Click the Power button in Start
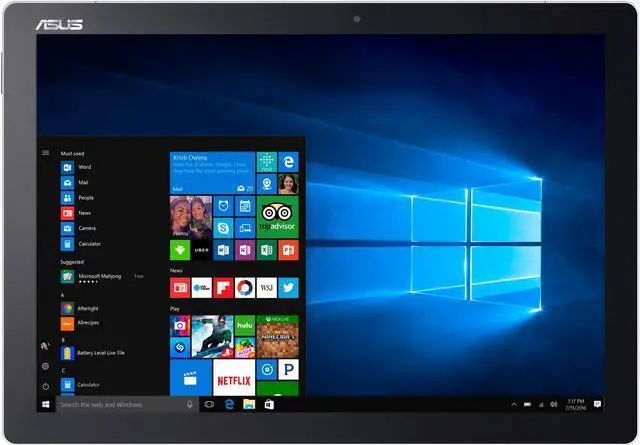Viewport: 640px width, 445px height. 45,386
